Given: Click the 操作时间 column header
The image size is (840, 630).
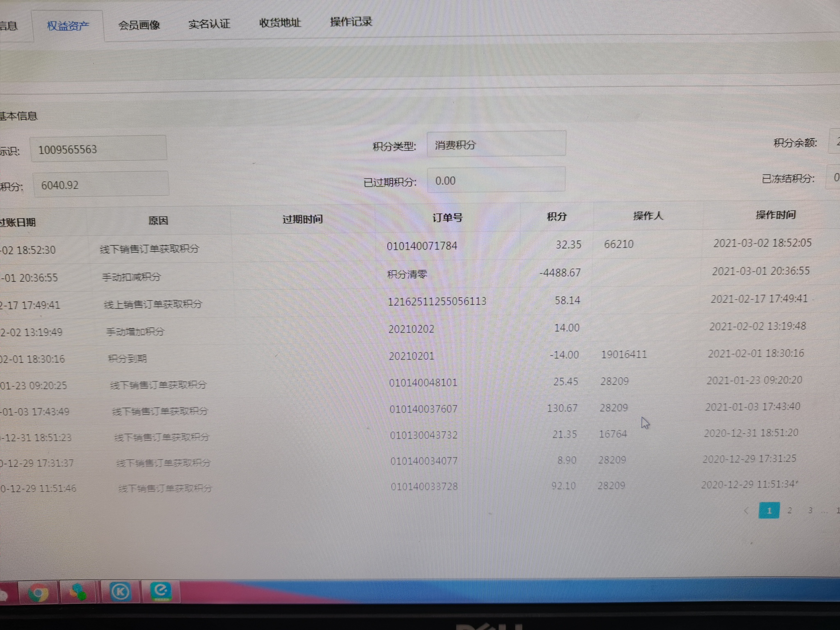Looking at the screenshot, I should point(775,215).
